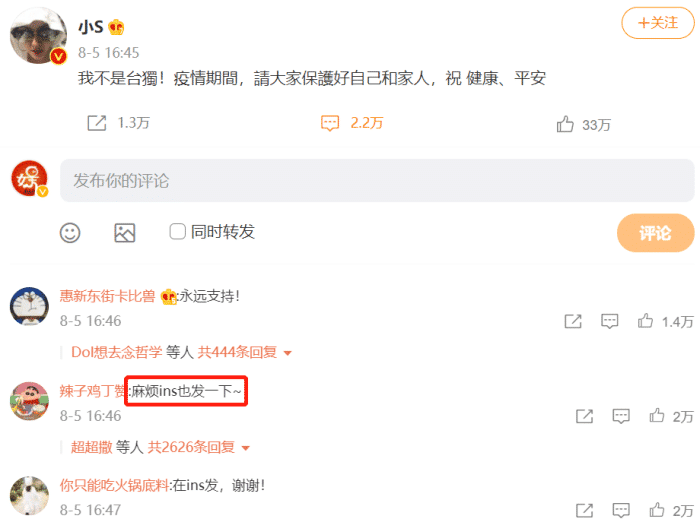The height and width of the screenshot is (522, 700).
Task: Submit with the orange 评论 button
Action: point(655,233)
